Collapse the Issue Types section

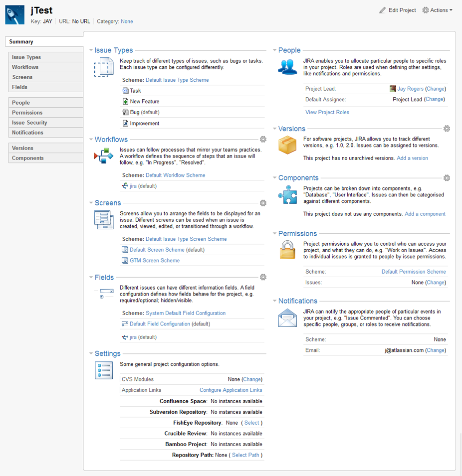click(91, 50)
